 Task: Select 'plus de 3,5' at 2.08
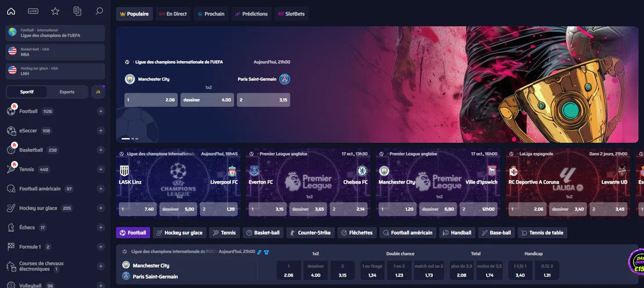(462, 271)
